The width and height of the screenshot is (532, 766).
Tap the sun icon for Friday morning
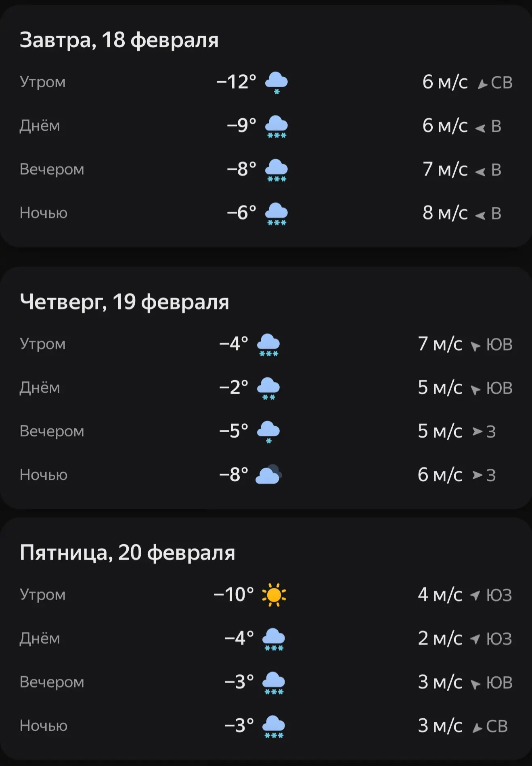[x=274, y=595]
